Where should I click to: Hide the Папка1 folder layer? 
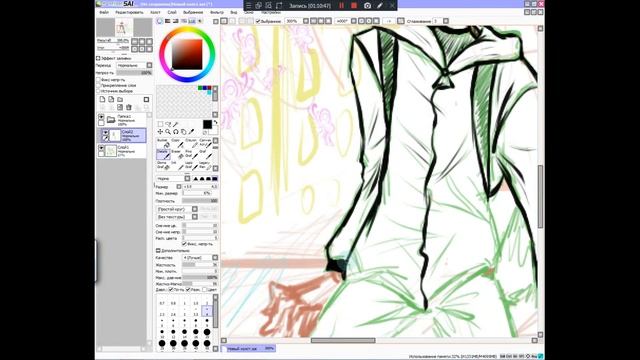(101, 117)
